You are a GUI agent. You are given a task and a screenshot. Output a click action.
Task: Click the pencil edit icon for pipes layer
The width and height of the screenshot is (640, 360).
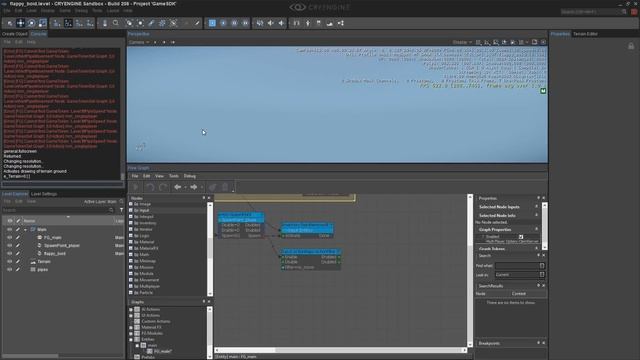coord(18,269)
